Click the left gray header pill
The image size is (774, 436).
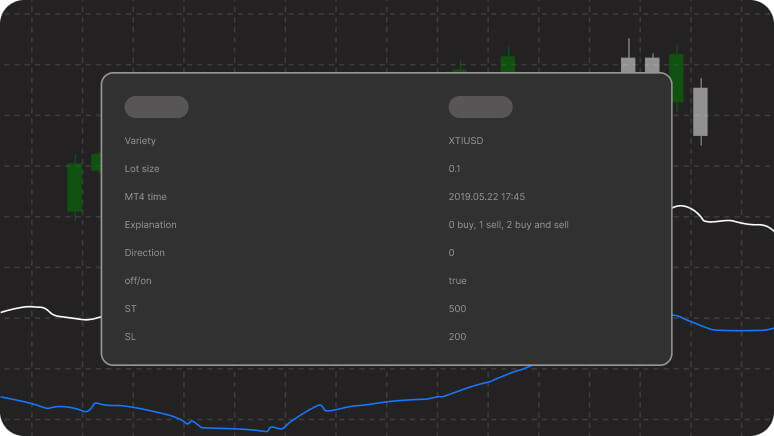click(x=156, y=107)
